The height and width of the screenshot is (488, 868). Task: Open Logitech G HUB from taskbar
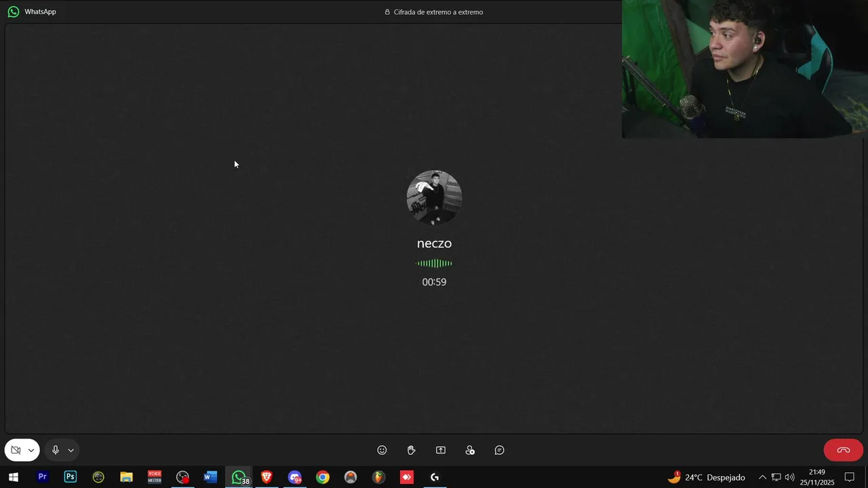click(x=435, y=477)
